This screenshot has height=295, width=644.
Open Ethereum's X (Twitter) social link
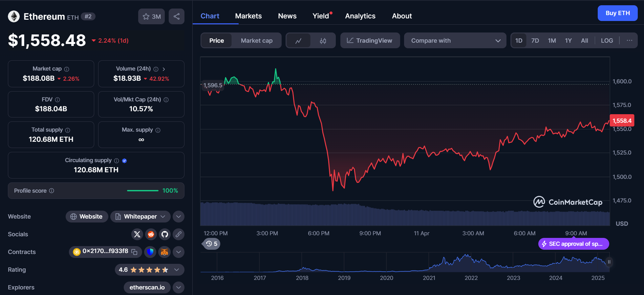(137, 234)
